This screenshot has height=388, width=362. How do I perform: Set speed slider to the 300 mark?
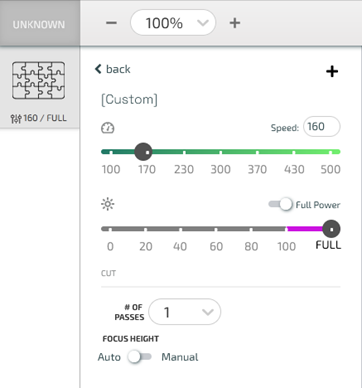click(221, 152)
